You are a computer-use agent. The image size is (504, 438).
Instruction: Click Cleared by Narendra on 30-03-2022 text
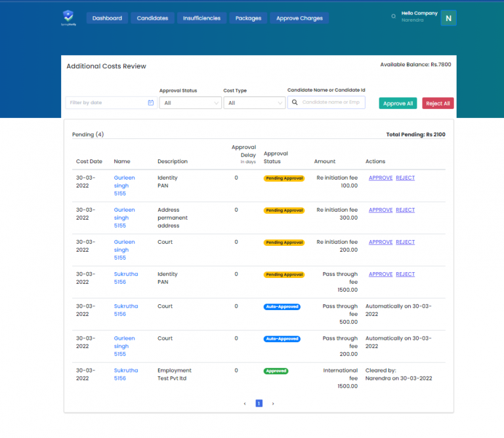(398, 374)
